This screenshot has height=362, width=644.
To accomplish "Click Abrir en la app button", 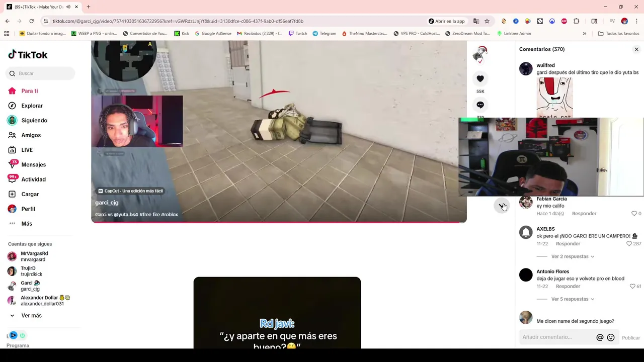I will [447, 21].
